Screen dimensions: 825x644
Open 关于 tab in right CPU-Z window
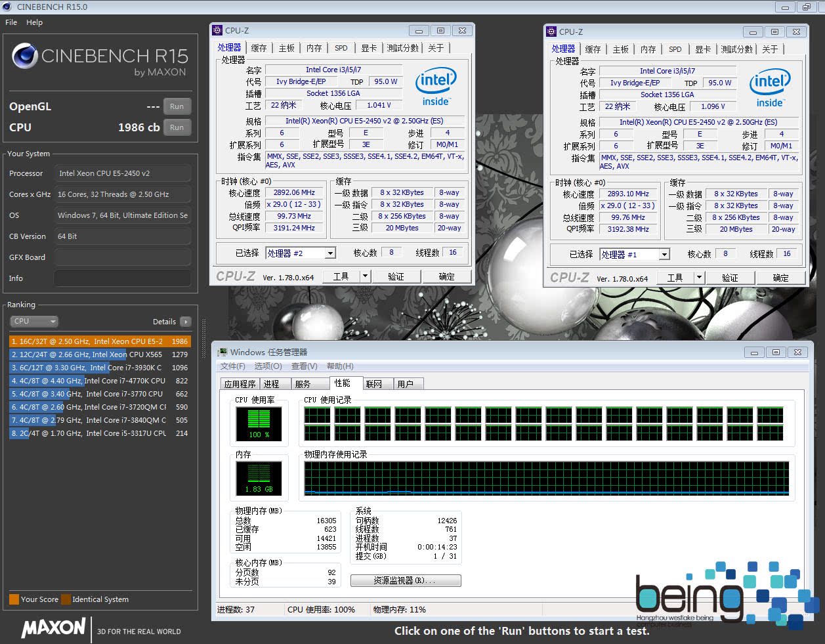(x=770, y=49)
